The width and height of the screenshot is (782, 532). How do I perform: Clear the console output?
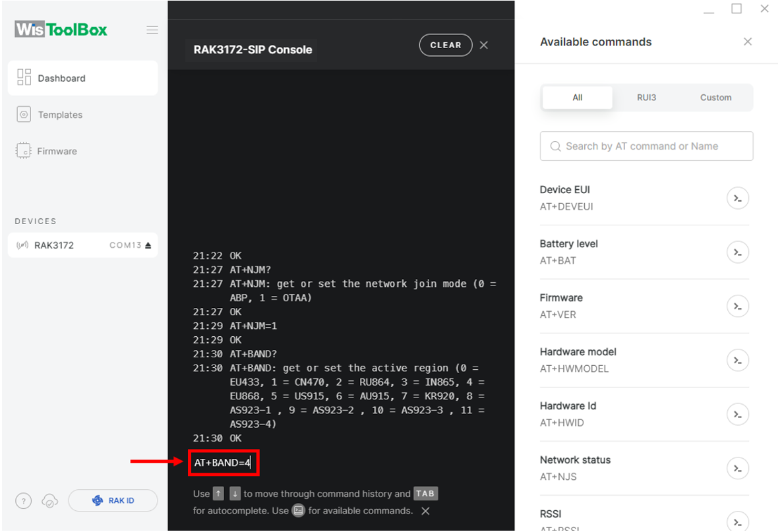pos(446,45)
